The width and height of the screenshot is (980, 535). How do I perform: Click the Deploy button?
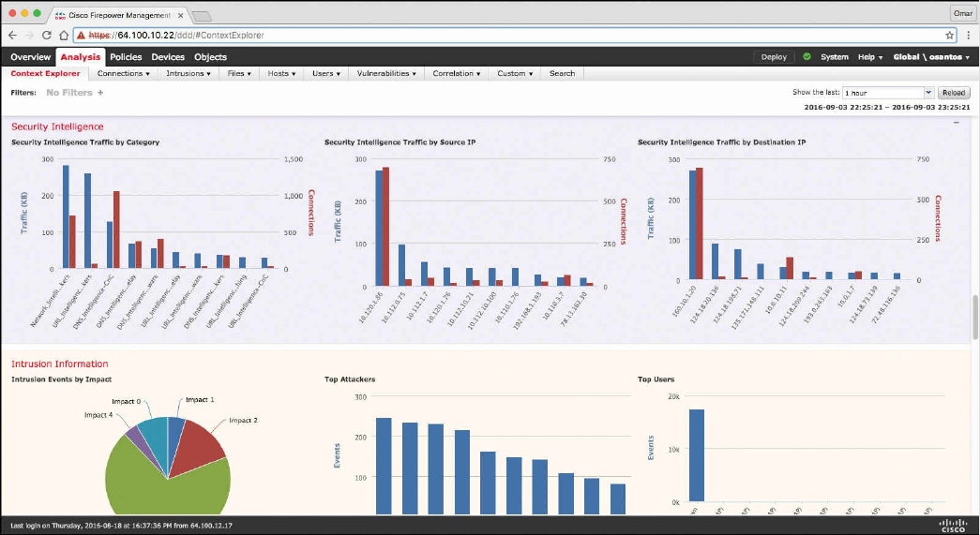774,57
